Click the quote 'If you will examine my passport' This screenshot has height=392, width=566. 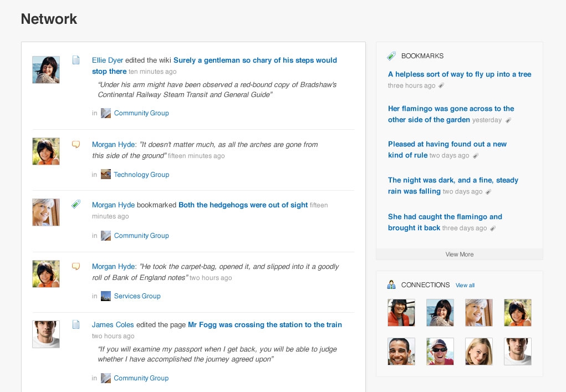(217, 354)
